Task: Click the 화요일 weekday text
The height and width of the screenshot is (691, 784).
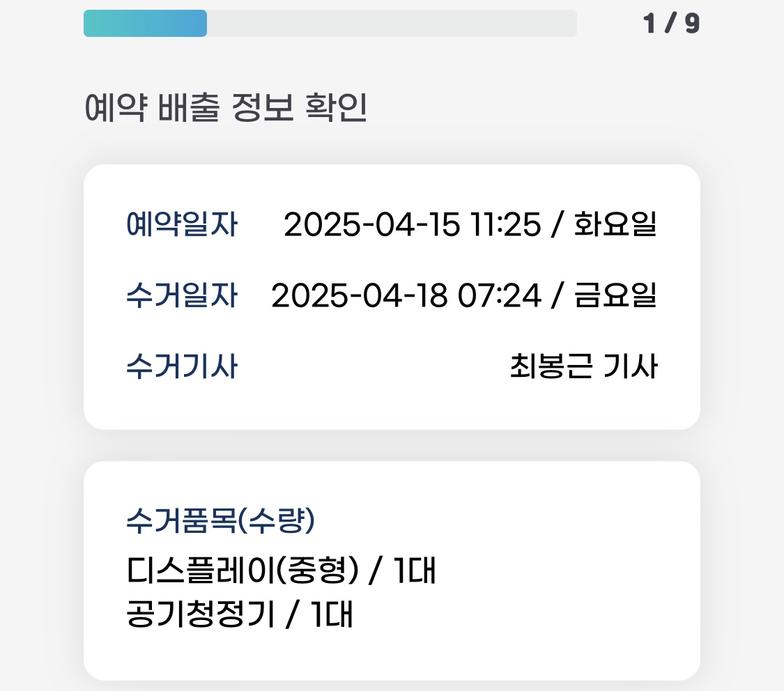Action: pyautogui.click(x=615, y=226)
